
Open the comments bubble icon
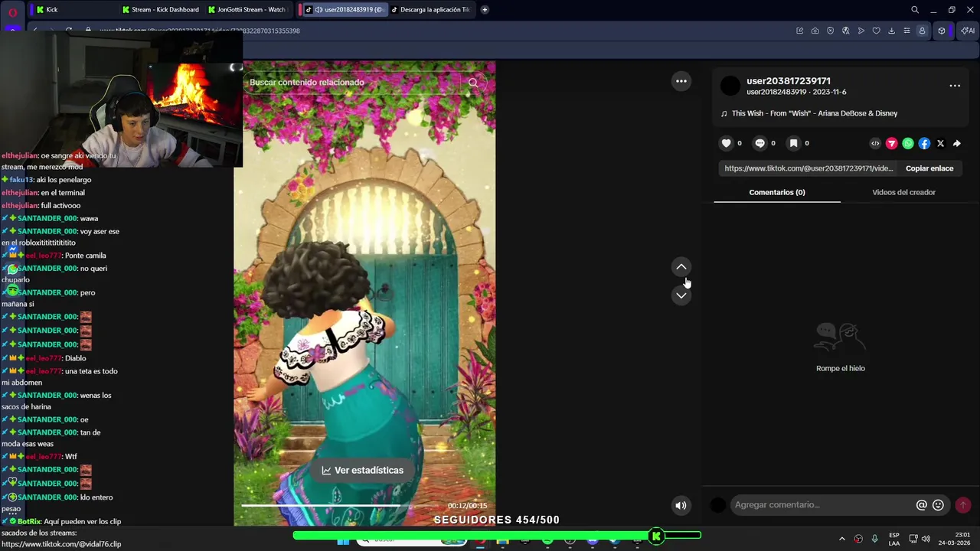(759, 143)
